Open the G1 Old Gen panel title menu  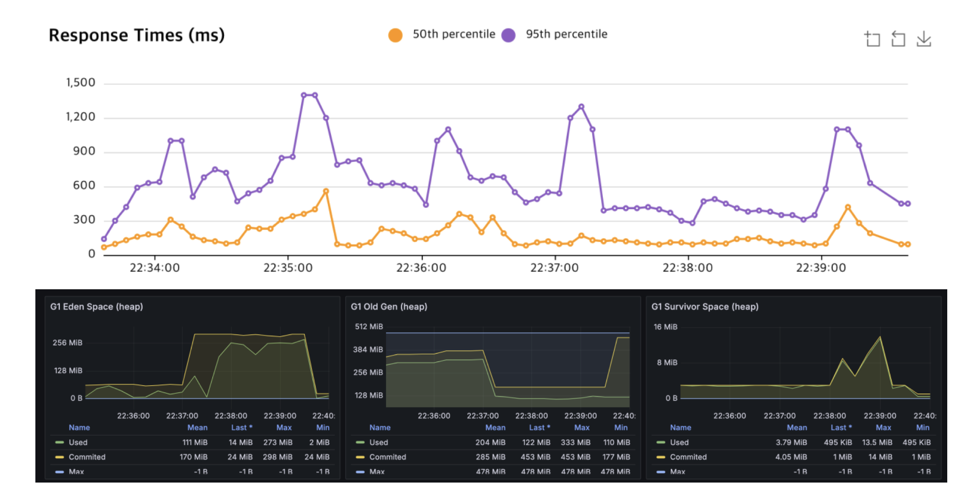389,307
